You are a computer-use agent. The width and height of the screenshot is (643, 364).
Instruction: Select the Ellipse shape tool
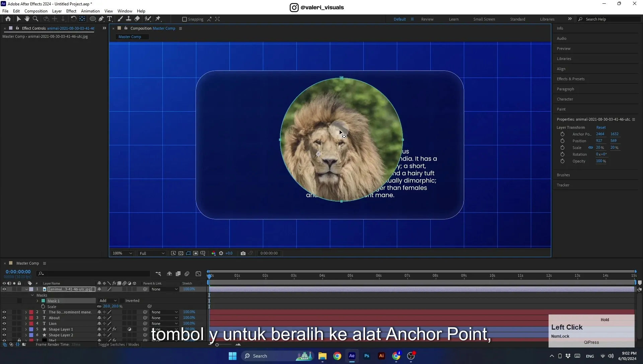[x=93, y=19]
